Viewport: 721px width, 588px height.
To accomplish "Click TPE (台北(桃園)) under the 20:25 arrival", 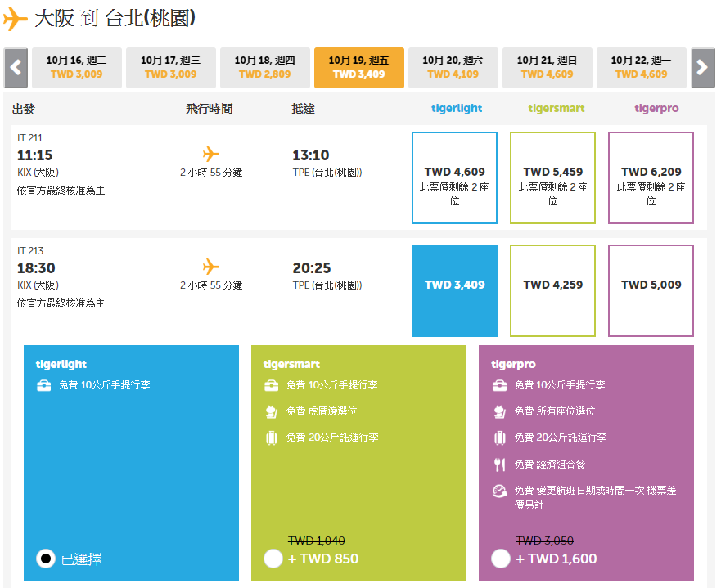I will (327, 285).
